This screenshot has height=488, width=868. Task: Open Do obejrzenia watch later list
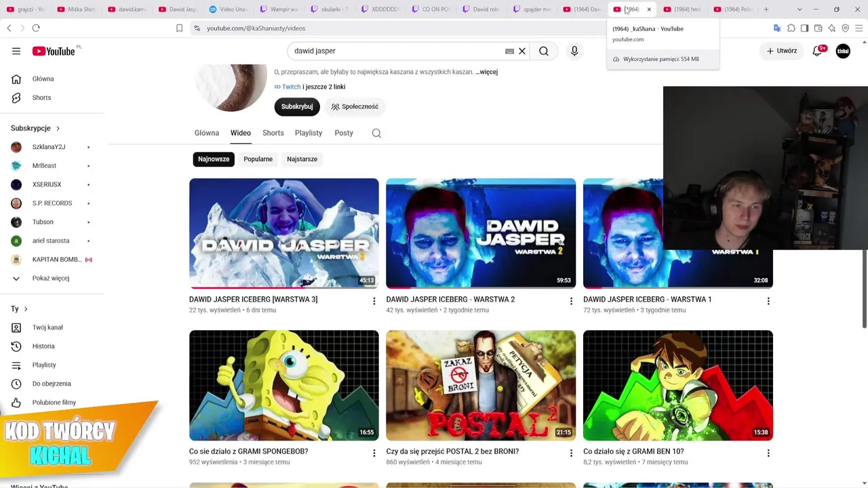click(52, 384)
